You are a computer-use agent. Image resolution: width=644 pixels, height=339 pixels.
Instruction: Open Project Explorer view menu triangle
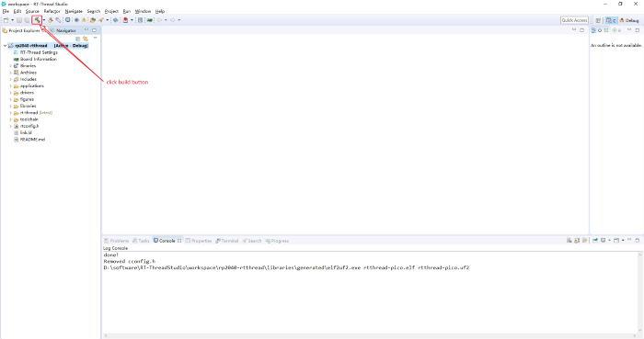(96, 38)
